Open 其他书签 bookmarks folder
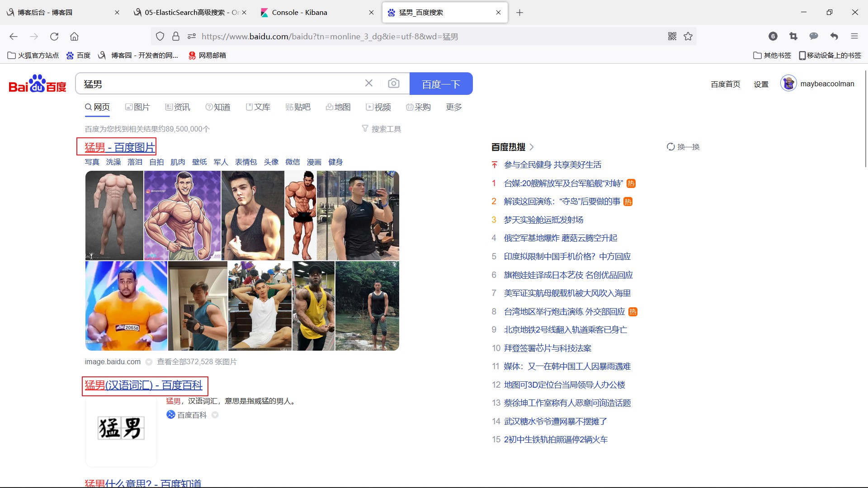 coord(772,55)
